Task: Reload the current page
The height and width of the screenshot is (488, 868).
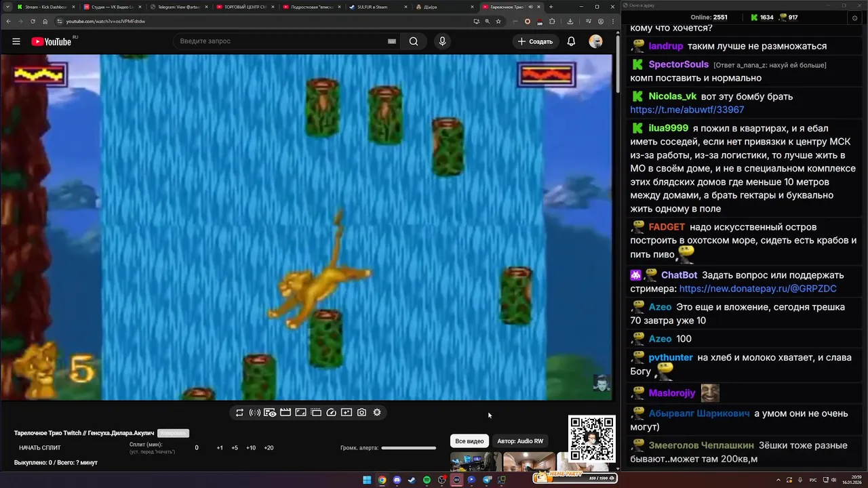Action: (33, 21)
